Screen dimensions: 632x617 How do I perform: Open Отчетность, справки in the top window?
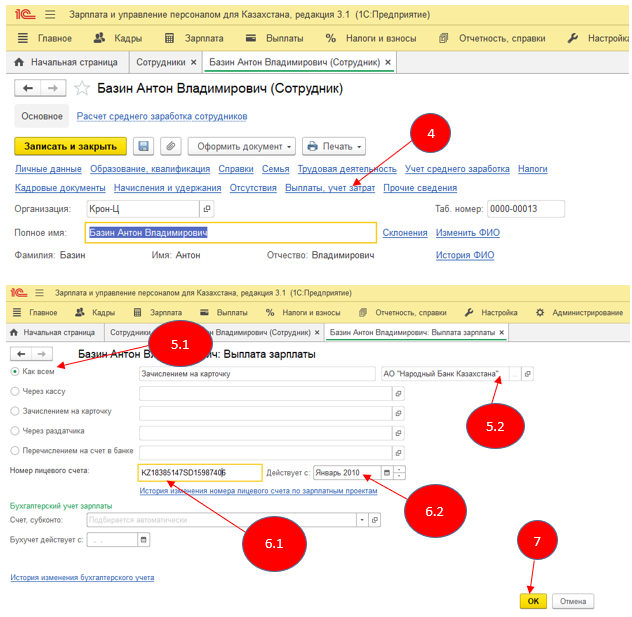click(492, 38)
